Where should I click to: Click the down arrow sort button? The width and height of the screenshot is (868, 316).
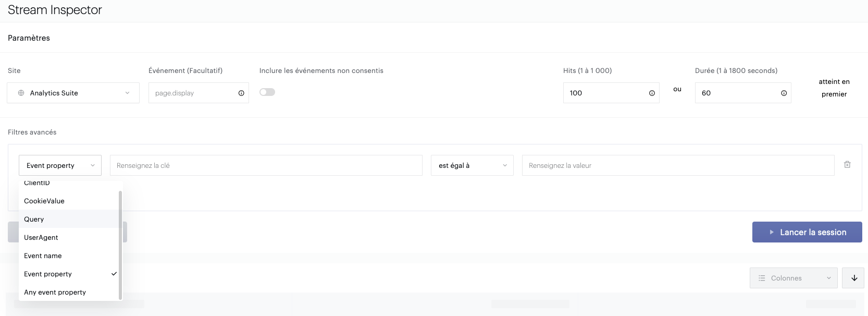coord(854,278)
